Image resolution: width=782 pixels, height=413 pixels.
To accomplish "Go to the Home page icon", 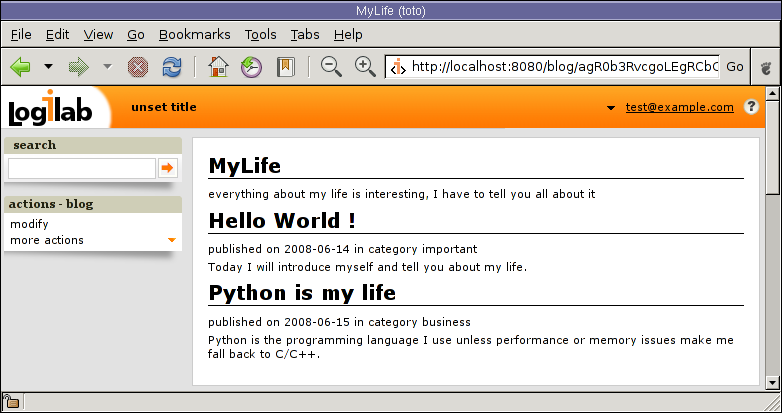I will click(218, 67).
